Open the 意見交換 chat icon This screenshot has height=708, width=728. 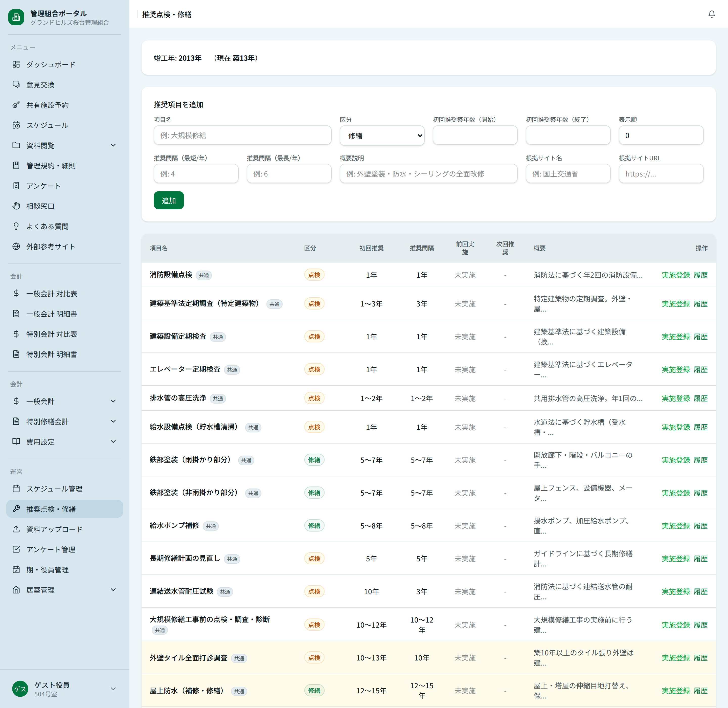[x=16, y=84]
